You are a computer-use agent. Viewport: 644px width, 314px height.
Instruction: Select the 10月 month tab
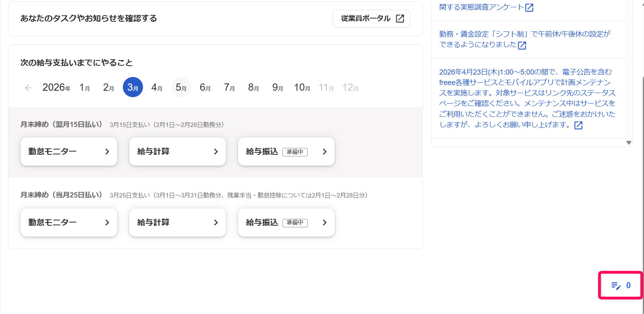(302, 87)
